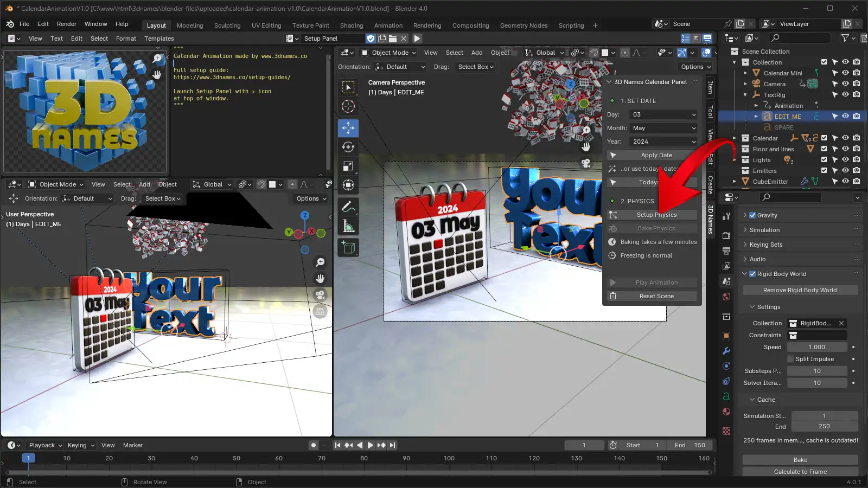Hide the Camera object in the viewport
The image size is (868, 488).
845,84
